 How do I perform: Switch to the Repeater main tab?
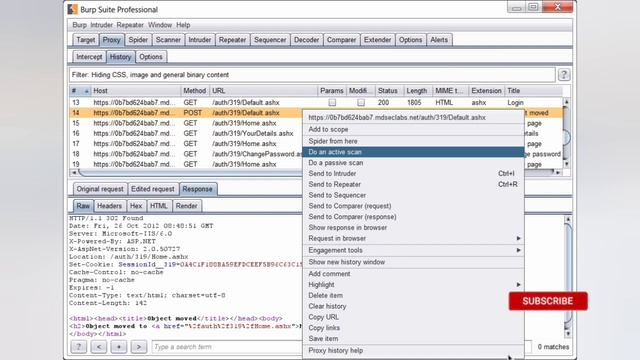(x=232, y=40)
